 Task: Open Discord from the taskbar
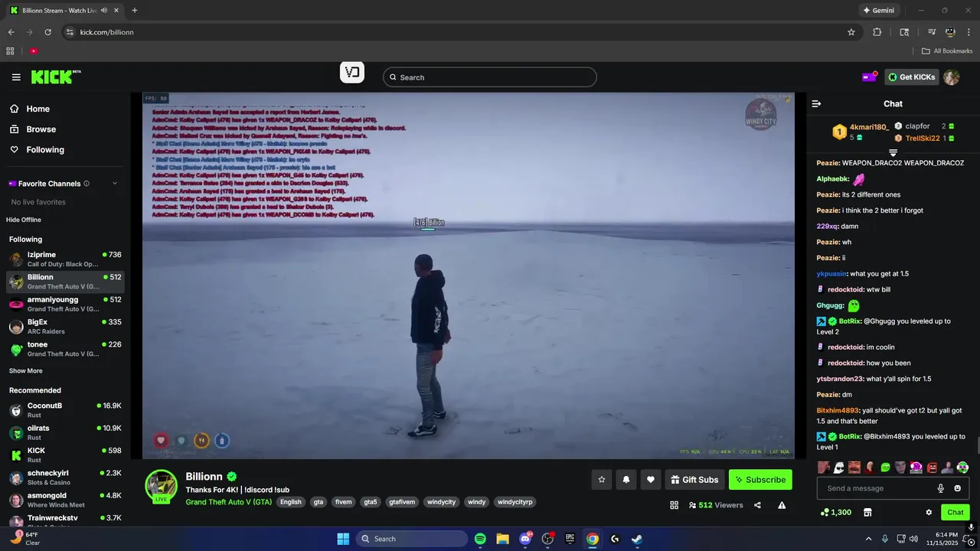tap(525, 539)
